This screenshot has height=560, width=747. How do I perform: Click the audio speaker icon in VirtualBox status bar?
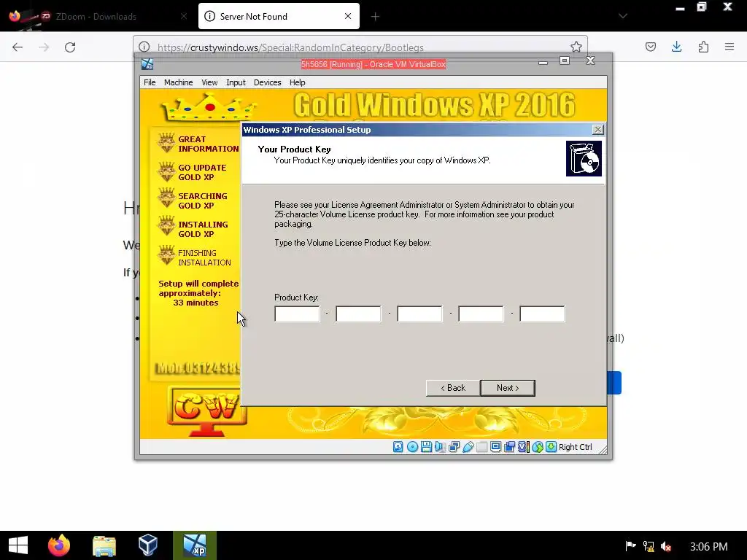coord(440,447)
